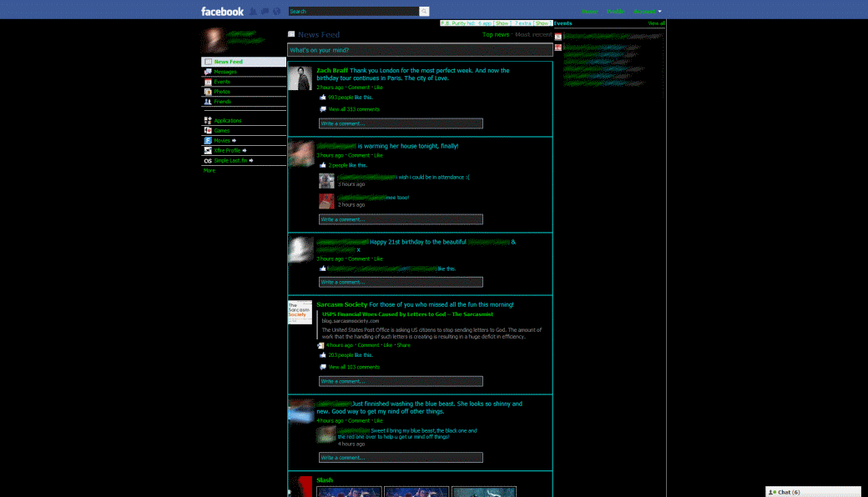Click the News Feed heading icon
Image resolution: width=868 pixels, height=497 pixels.
(291, 34)
